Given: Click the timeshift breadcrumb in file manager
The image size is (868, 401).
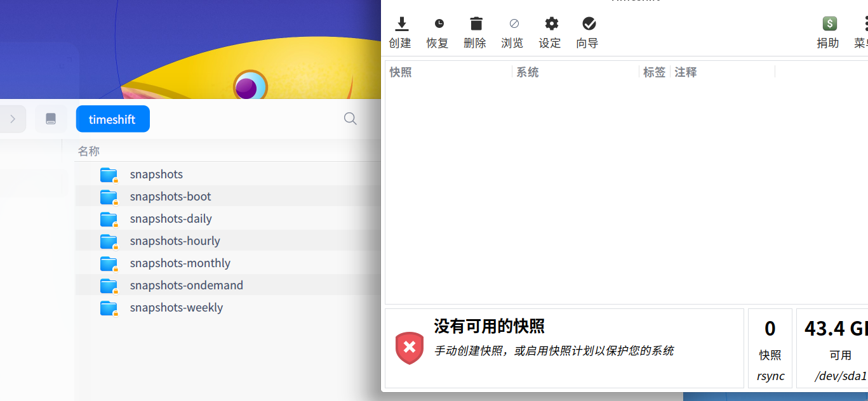Looking at the screenshot, I should tap(112, 119).
